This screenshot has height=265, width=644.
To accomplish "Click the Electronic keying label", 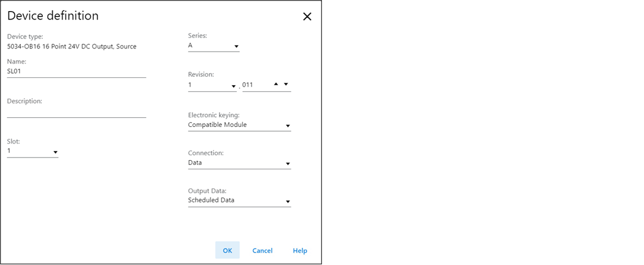I will pyautogui.click(x=213, y=115).
